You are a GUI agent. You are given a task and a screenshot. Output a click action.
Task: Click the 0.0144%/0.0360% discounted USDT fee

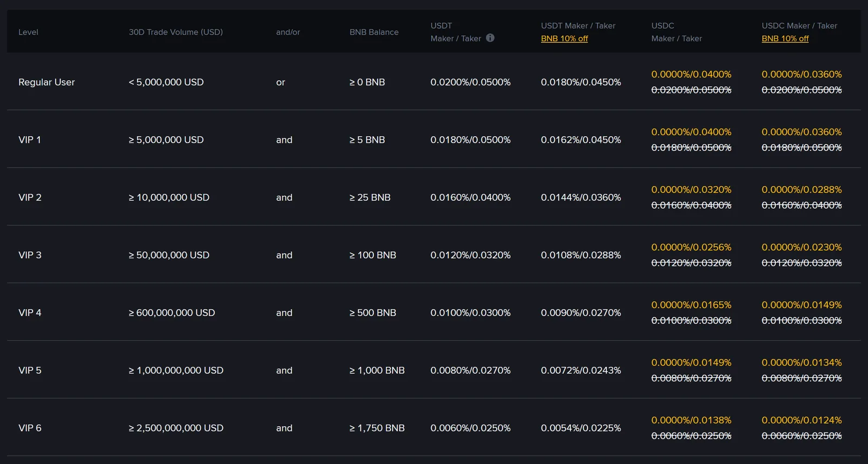tap(581, 198)
